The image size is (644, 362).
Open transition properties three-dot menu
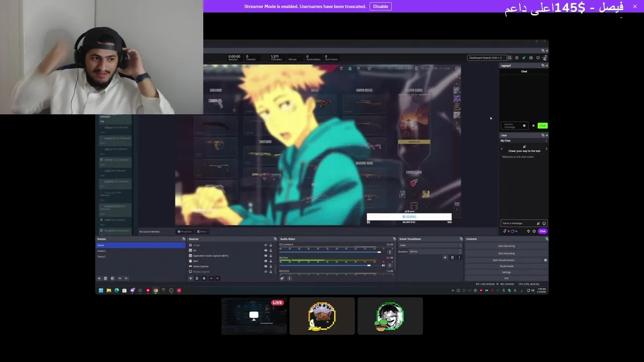pyautogui.click(x=459, y=257)
